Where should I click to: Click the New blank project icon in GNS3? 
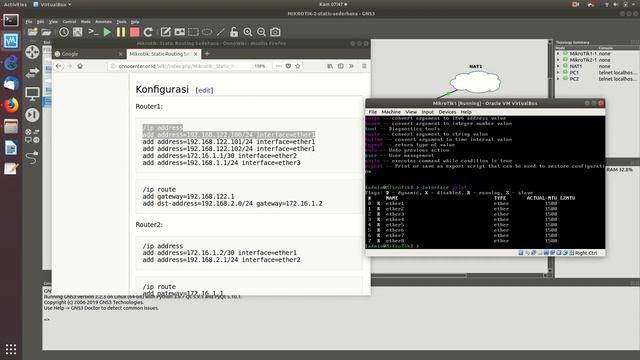33,32
